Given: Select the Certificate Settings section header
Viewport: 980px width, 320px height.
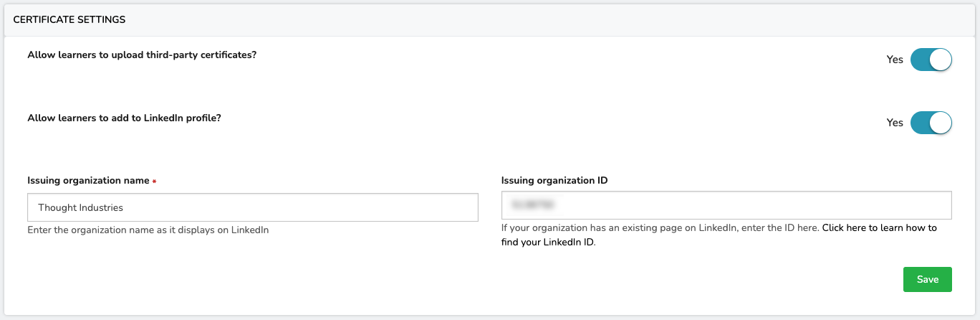Looking at the screenshot, I should 69,20.
